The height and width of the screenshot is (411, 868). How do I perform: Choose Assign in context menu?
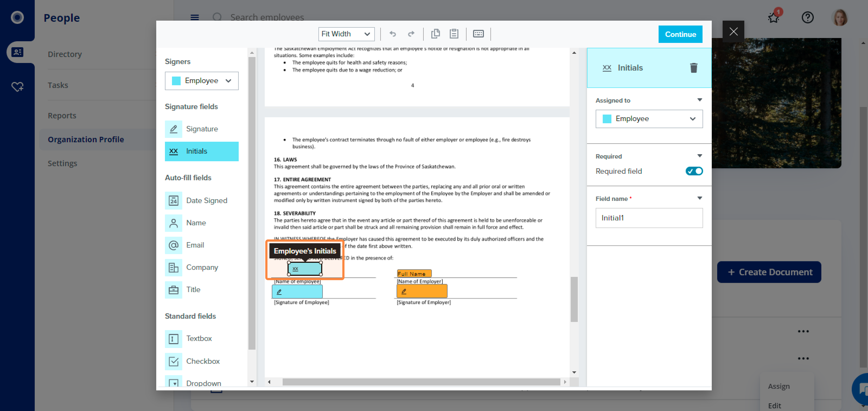click(779, 386)
